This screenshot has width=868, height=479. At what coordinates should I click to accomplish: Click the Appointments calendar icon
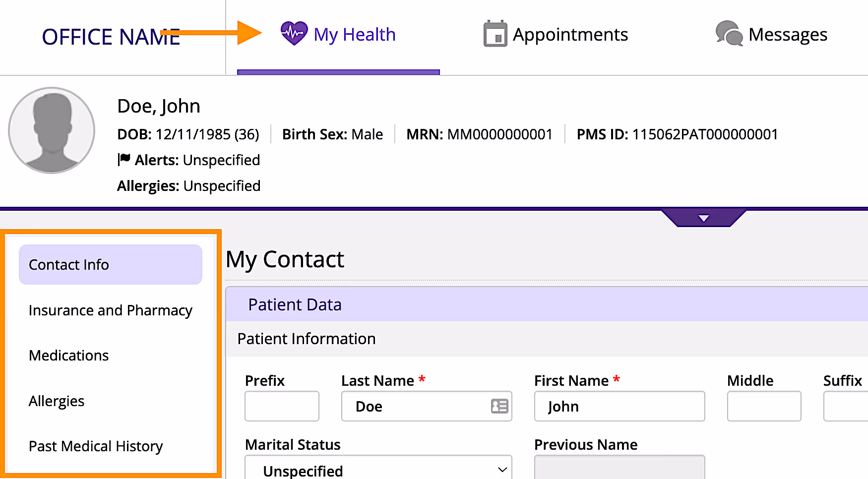[x=495, y=34]
